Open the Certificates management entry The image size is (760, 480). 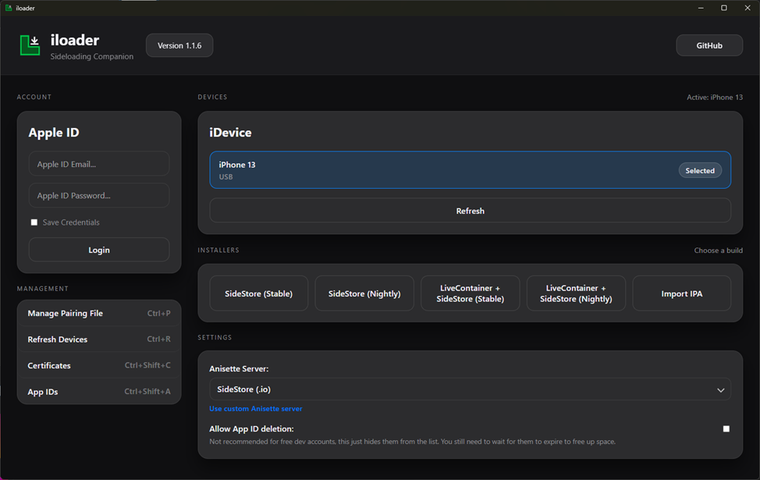tap(99, 366)
